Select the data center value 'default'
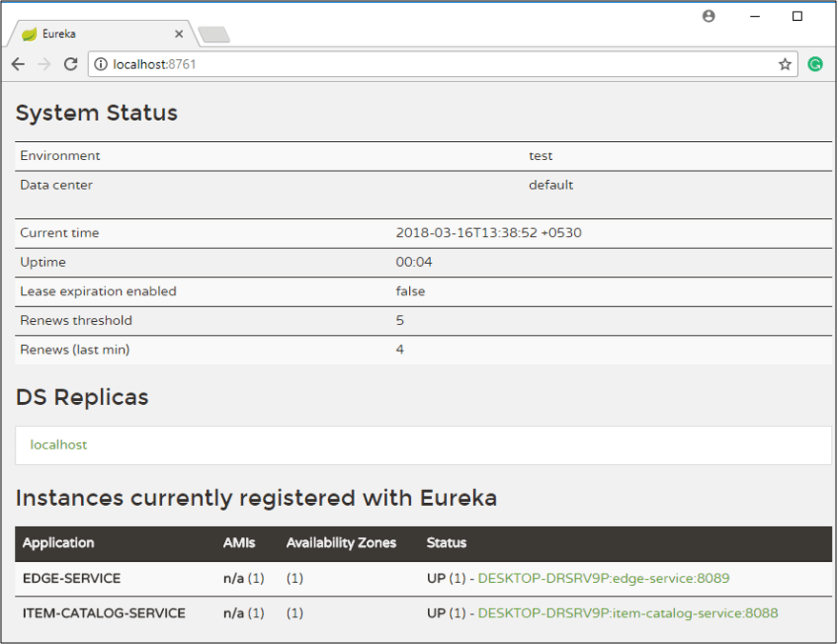Screen dimensions: 837x644 [x=551, y=185]
